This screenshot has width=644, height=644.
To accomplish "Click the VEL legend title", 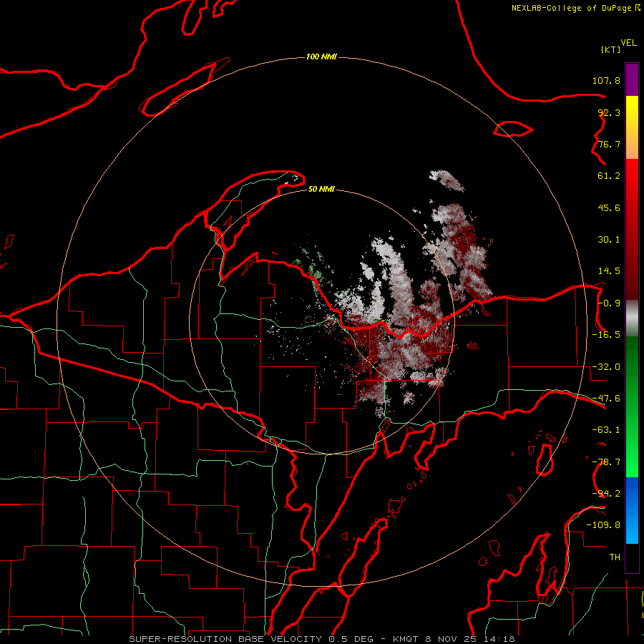I will (x=628, y=43).
